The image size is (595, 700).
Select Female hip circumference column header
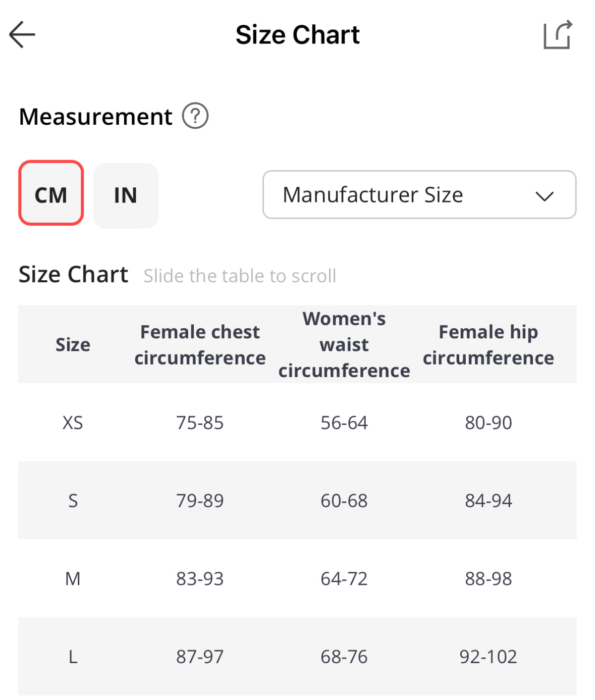(x=489, y=344)
